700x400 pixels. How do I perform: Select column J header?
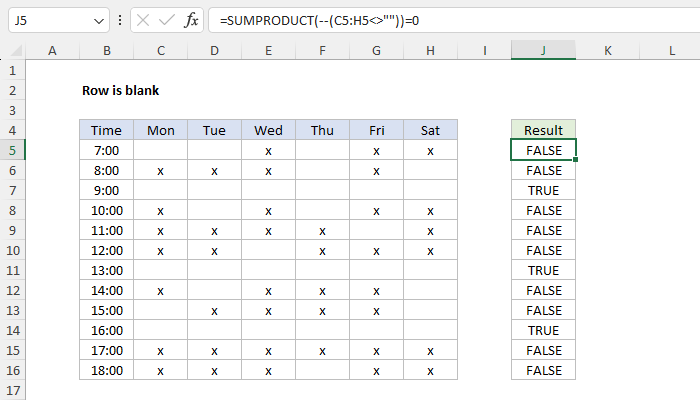click(x=543, y=50)
